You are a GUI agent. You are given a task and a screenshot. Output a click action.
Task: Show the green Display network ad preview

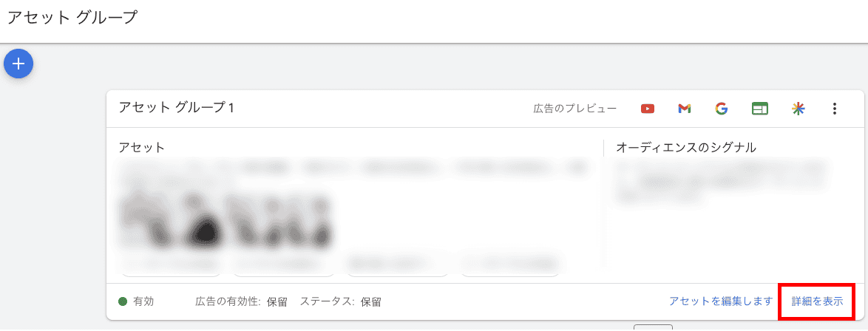(760, 109)
